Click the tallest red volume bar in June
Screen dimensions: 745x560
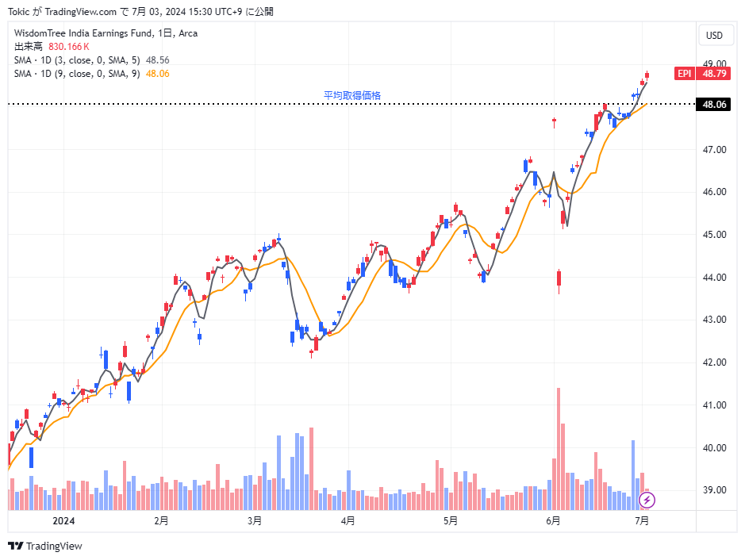point(559,449)
